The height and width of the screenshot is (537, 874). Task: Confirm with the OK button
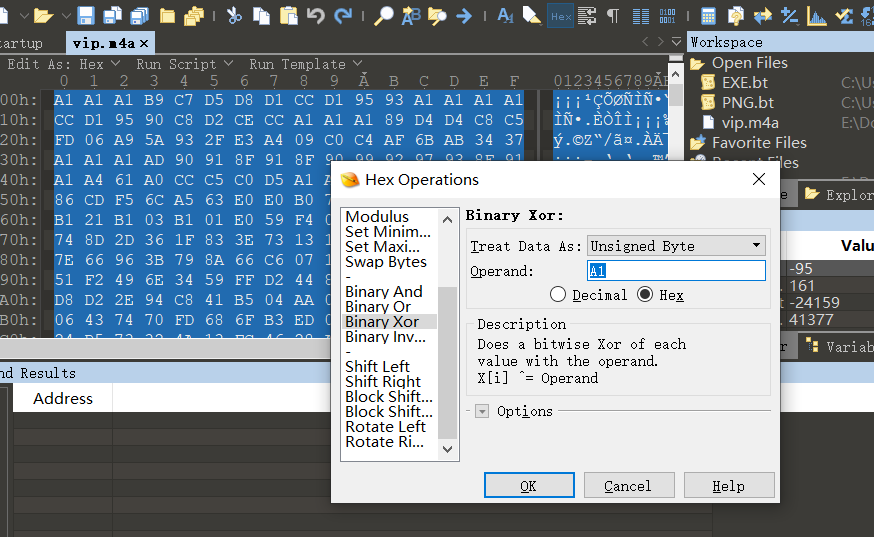click(x=529, y=485)
